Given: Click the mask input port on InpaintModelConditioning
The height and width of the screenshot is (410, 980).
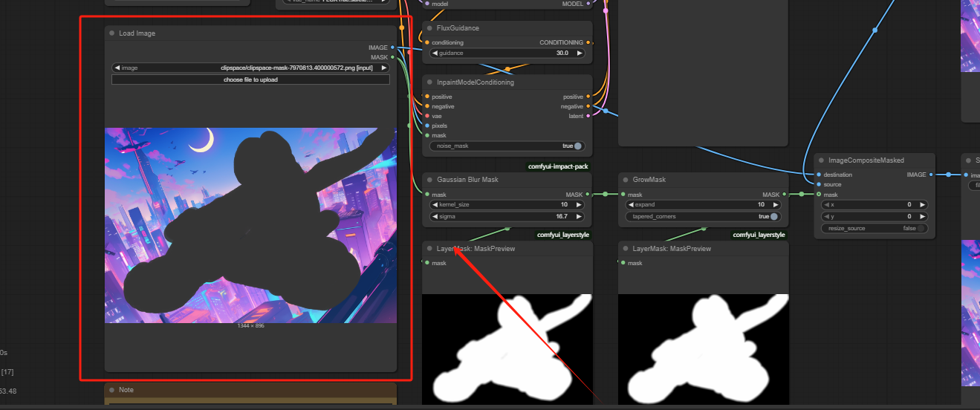Looking at the screenshot, I should pyautogui.click(x=426, y=135).
